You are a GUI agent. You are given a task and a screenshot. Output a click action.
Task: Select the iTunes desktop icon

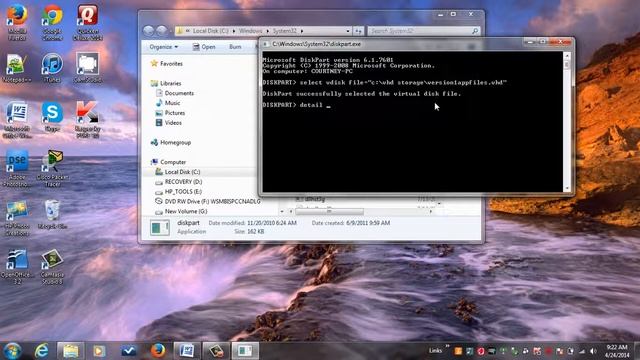click(x=52, y=68)
